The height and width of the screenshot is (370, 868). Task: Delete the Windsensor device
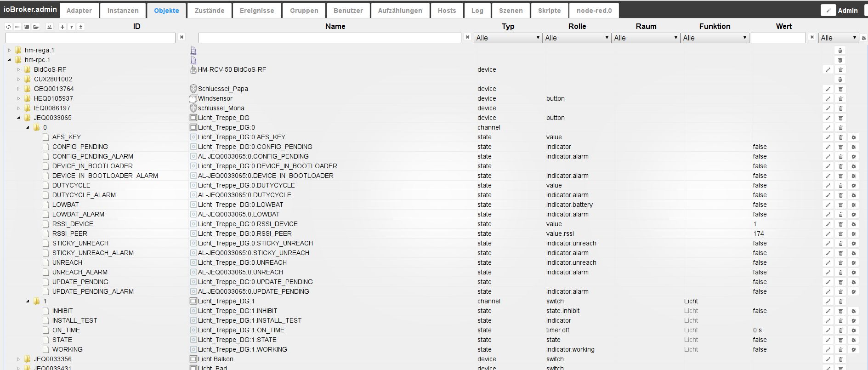(840, 99)
